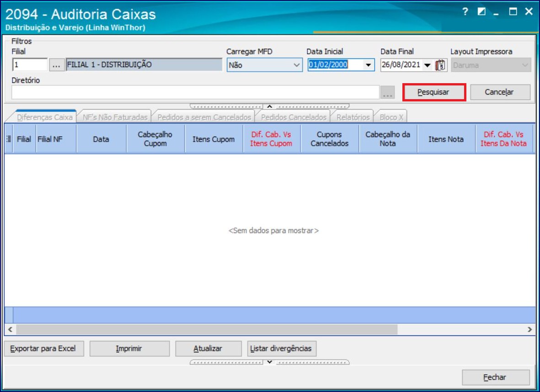Collapse the filters panel with top chevron
The image size is (540, 392).
270,106
